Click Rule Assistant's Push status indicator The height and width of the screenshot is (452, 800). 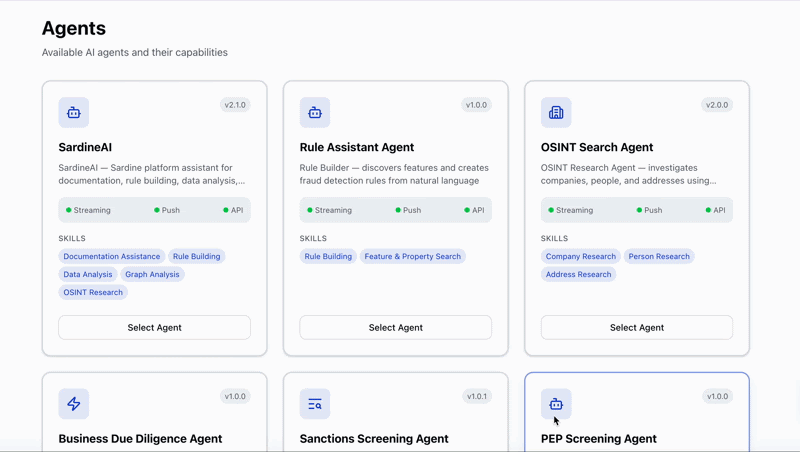[x=408, y=210]
